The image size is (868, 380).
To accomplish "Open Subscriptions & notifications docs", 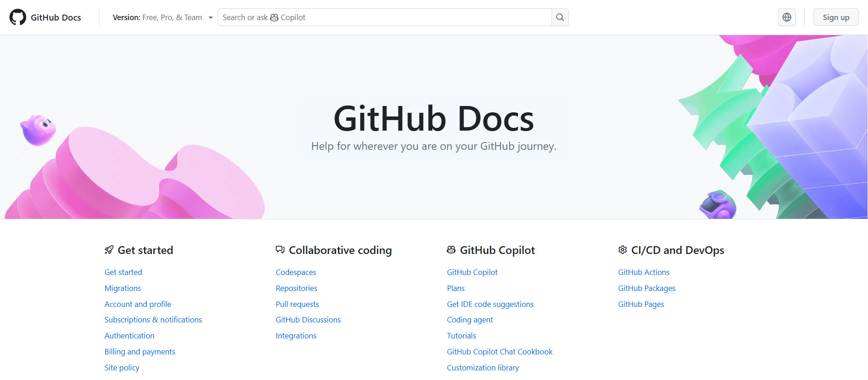I will pos(153,320).
